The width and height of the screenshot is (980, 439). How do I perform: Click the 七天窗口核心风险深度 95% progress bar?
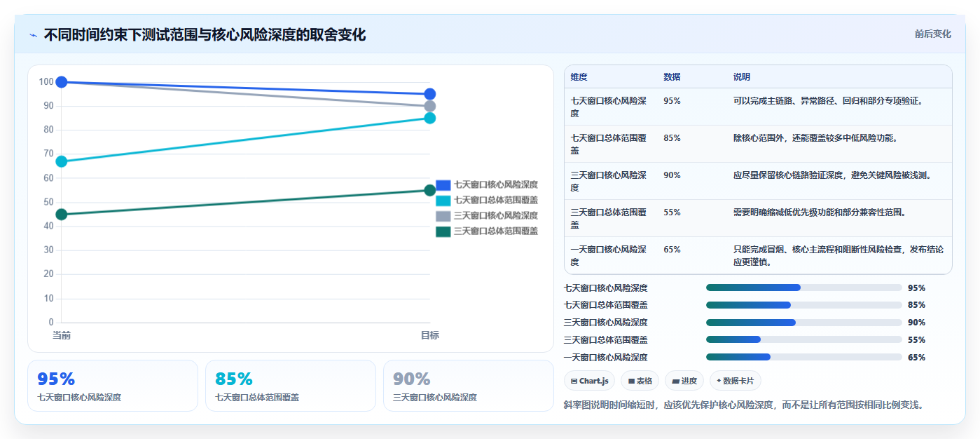804,288
